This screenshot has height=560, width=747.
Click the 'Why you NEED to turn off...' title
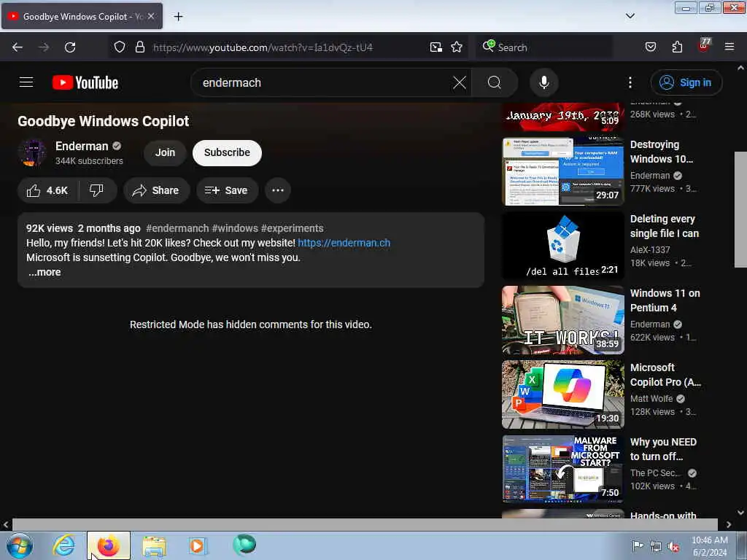click(663, 449)
